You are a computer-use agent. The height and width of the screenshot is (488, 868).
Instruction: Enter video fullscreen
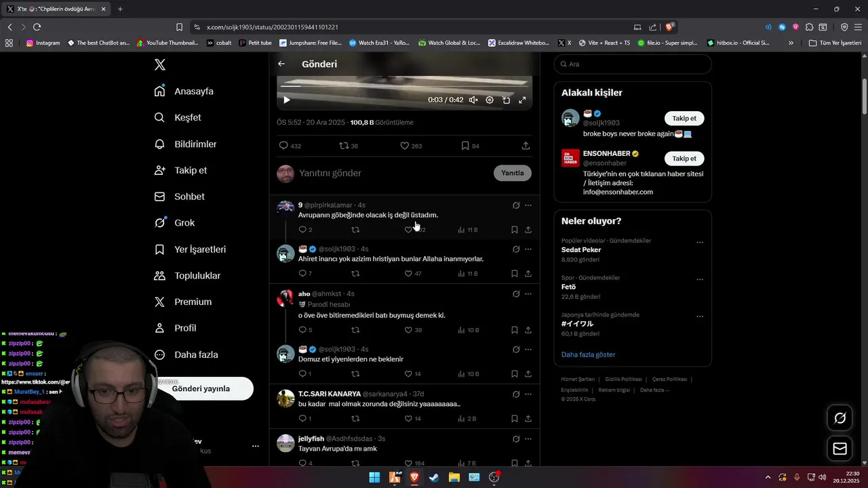522,100
